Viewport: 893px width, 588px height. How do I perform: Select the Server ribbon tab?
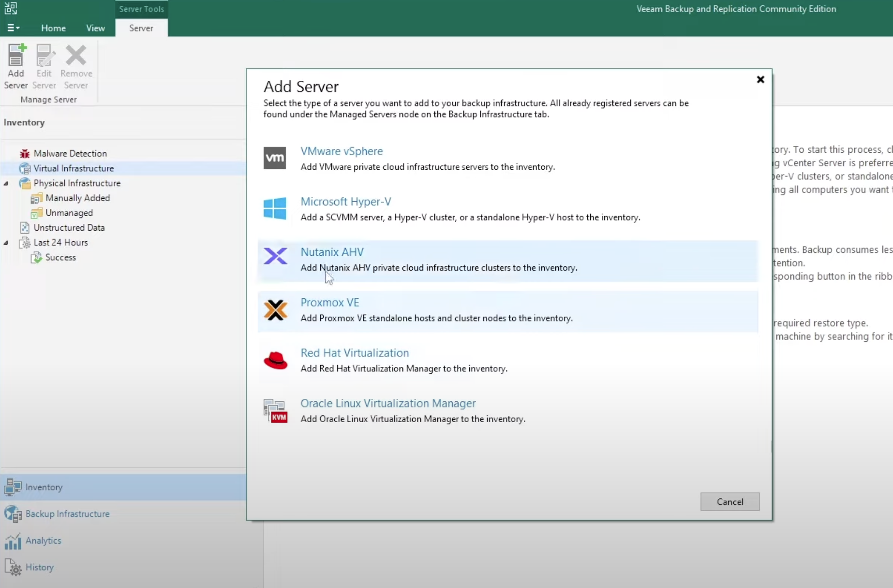pyautogui.click(x=141, y=28)
